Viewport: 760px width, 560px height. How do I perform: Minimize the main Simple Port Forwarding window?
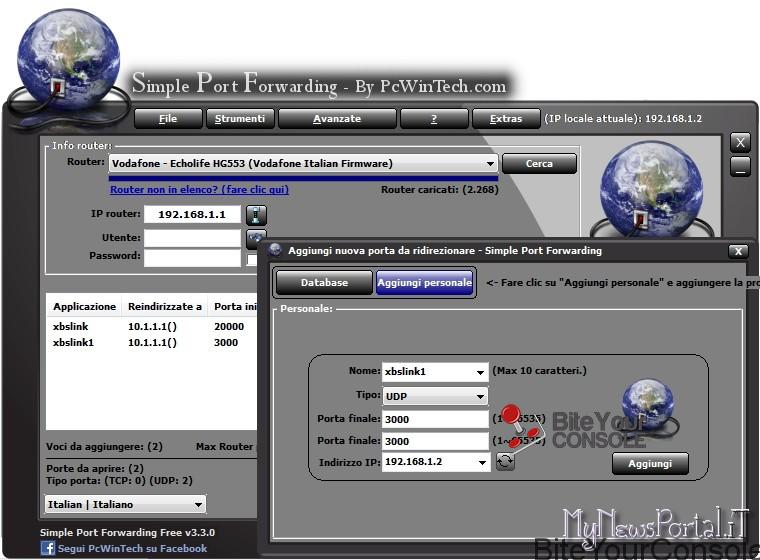(740, 167)
